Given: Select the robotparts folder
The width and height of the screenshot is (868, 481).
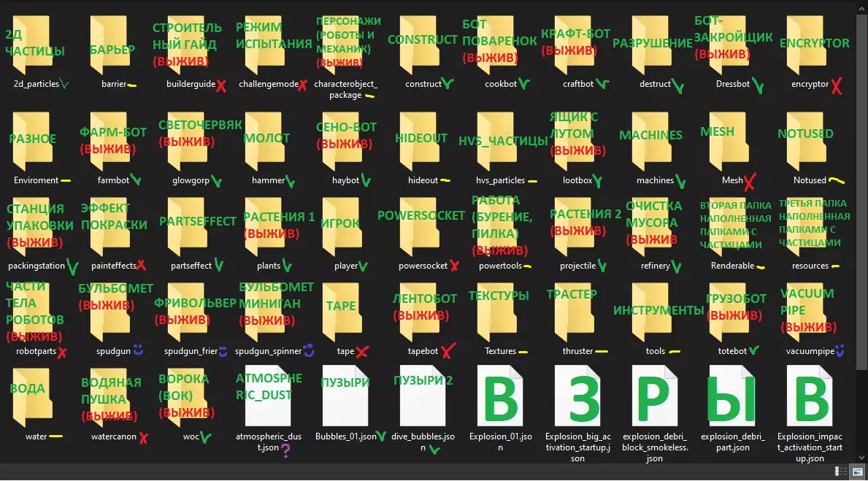Looking at the screenshot, I should click(x=34, y=312).
